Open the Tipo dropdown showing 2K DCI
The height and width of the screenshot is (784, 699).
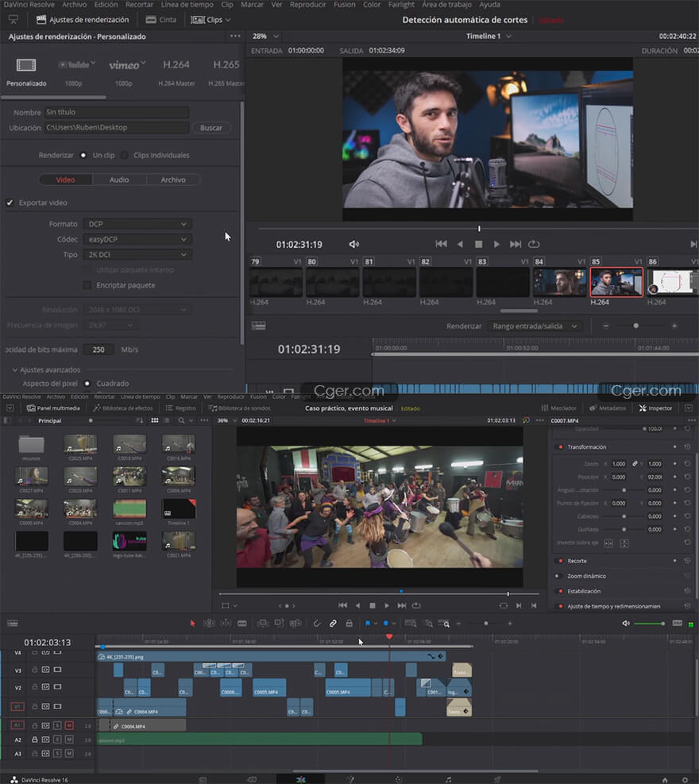point(137,254)
